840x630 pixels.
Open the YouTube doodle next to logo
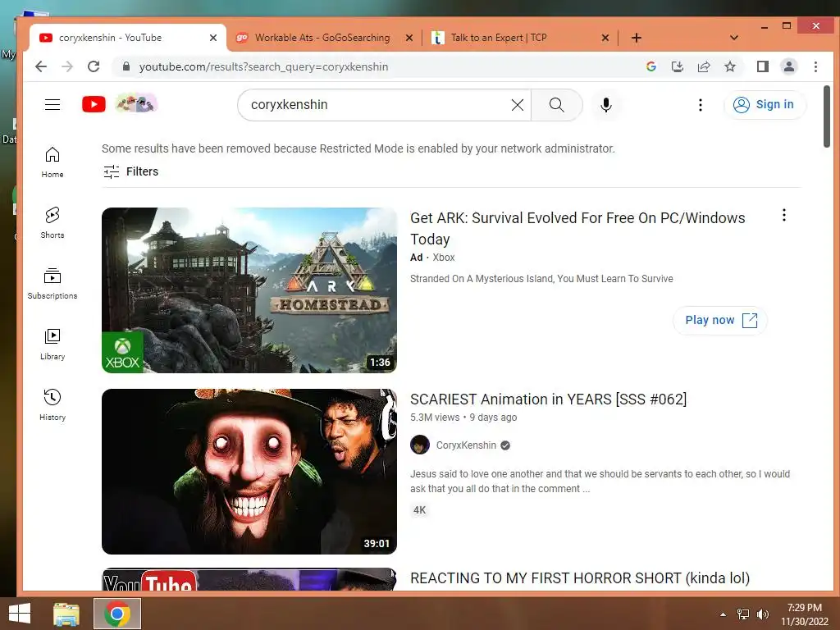point(136,103)
